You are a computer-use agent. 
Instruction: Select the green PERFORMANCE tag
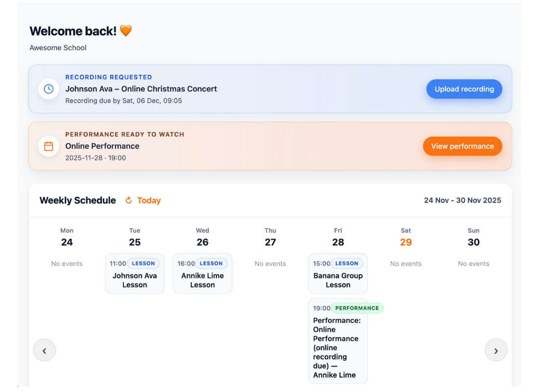tap(357, 308)
